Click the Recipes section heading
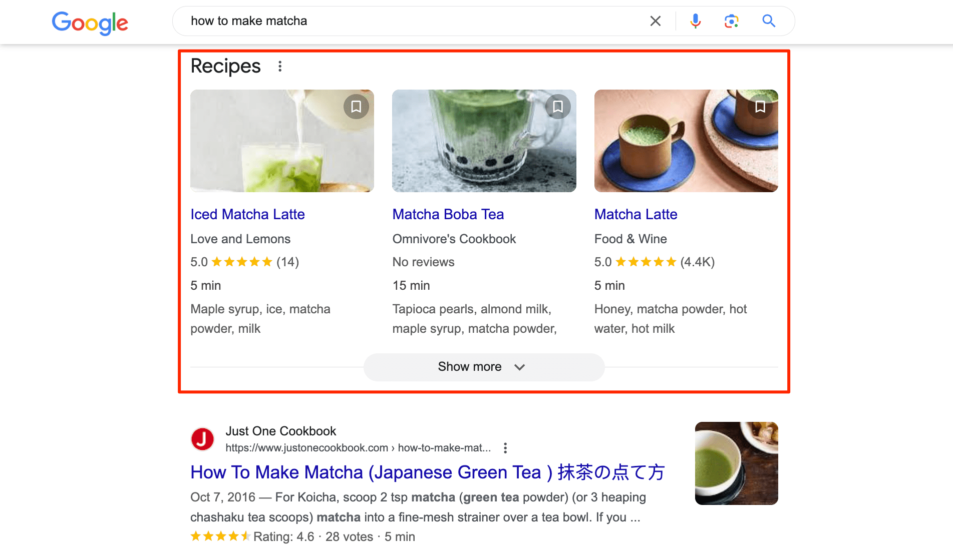The width and height of the screenshot is (953, 560). pos(225,66)
